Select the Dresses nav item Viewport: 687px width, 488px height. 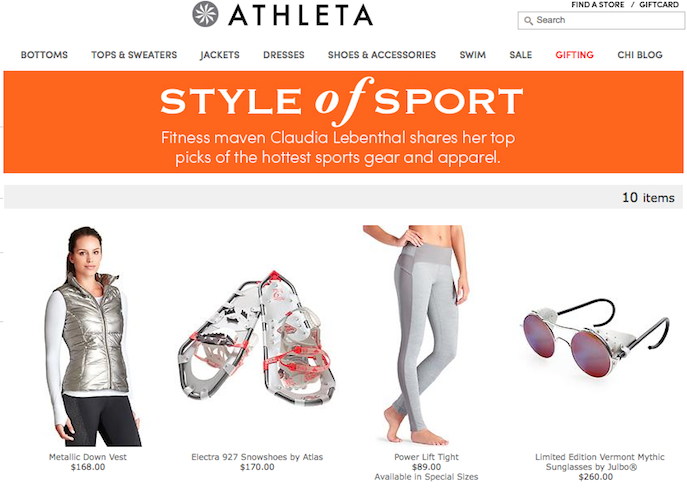[284, 55]
